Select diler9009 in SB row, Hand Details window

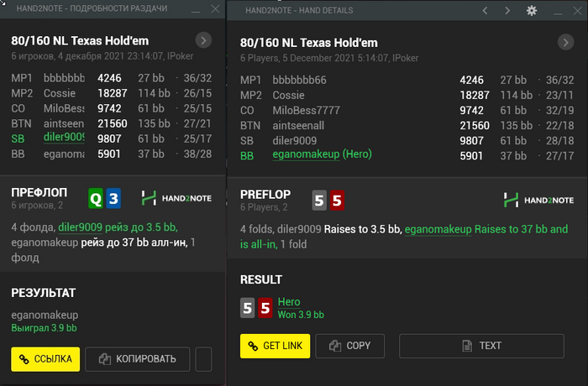tap(294, 140)
